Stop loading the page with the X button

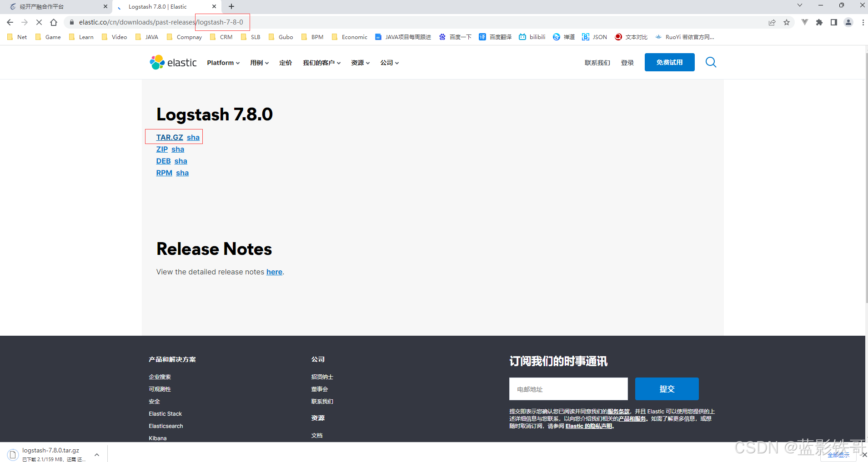39,22
